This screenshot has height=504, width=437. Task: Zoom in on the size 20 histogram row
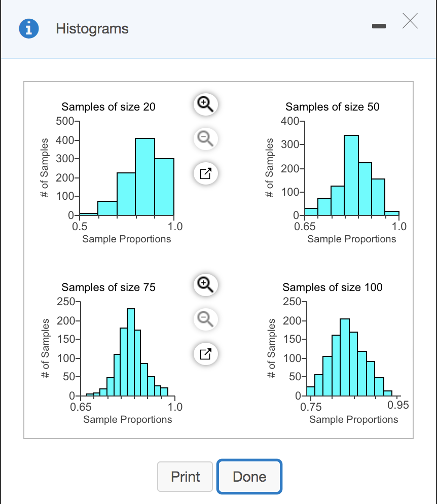coord(205,104)
